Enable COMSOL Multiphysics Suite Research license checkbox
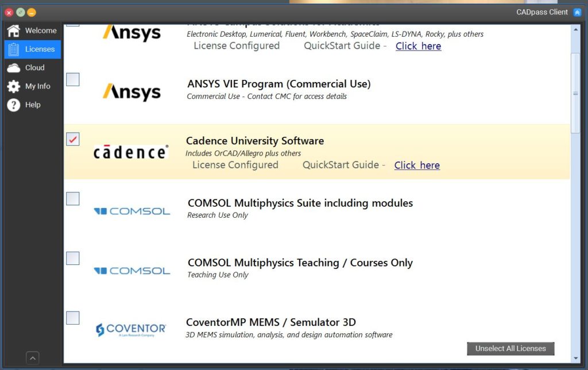This screenshot has height=370, width=588. [x=73, y=199]
